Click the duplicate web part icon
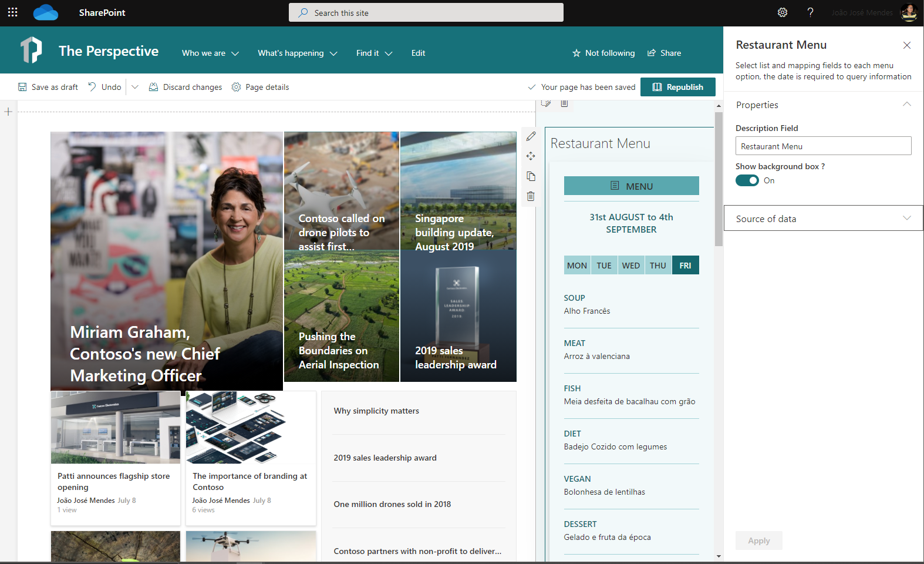 click(x=531, y=176)
